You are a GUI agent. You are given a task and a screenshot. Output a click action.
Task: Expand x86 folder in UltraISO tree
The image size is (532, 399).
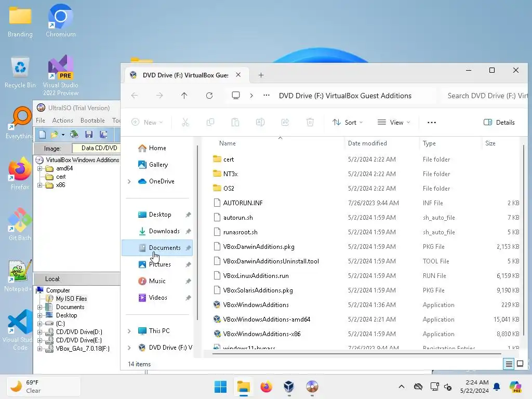(x=39, y=185)
